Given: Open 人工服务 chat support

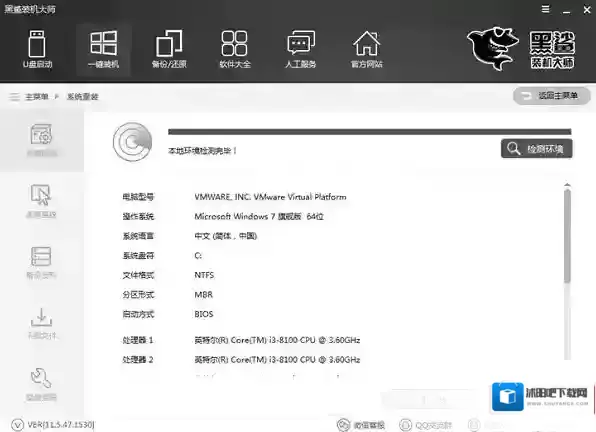Looking at the screenshot, I should (x=301, y=49).
